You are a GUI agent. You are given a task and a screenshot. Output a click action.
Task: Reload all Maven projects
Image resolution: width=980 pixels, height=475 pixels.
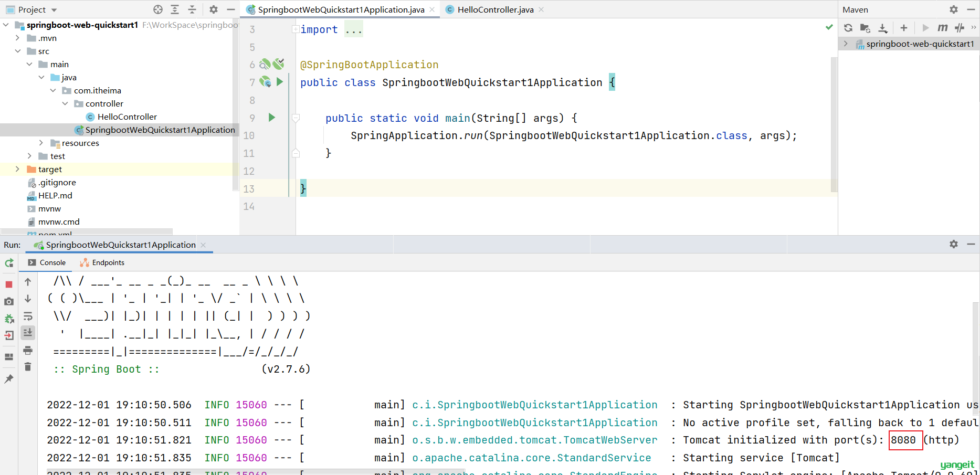tap(848, 28)
